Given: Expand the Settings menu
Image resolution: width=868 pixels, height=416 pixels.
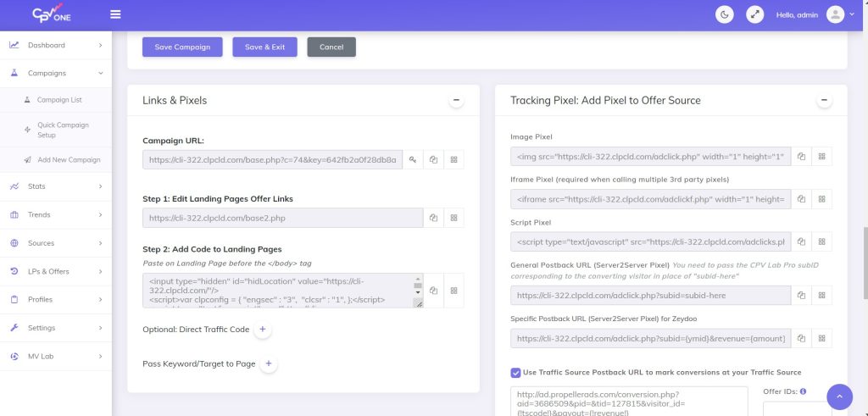Looking at the screenshot, I should (100, 328).
